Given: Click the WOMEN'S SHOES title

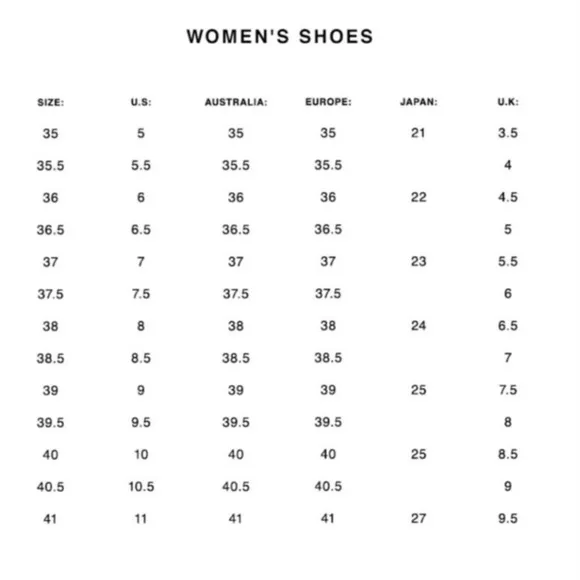Looking at the screenshot, I should pos(280,37).
